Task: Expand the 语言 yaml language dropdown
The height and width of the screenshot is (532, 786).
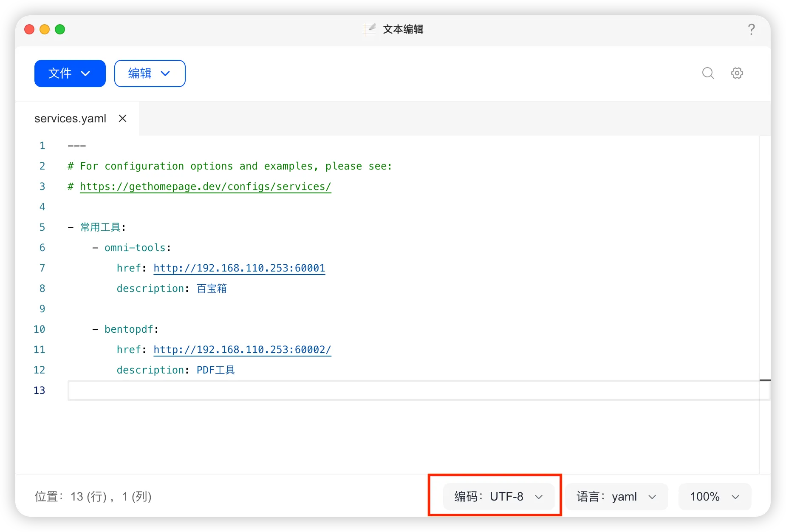Action: (x=616, y=496)
